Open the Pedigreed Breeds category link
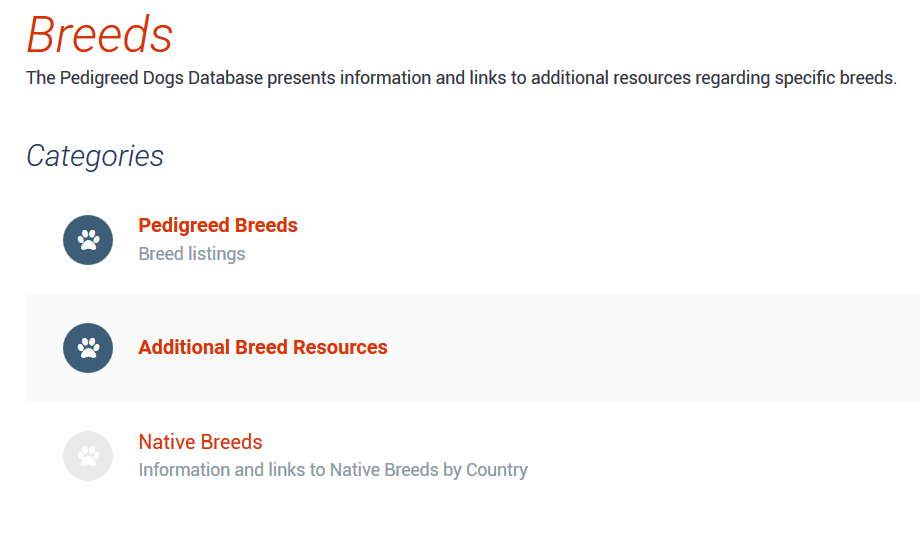 tap(218, 226)
